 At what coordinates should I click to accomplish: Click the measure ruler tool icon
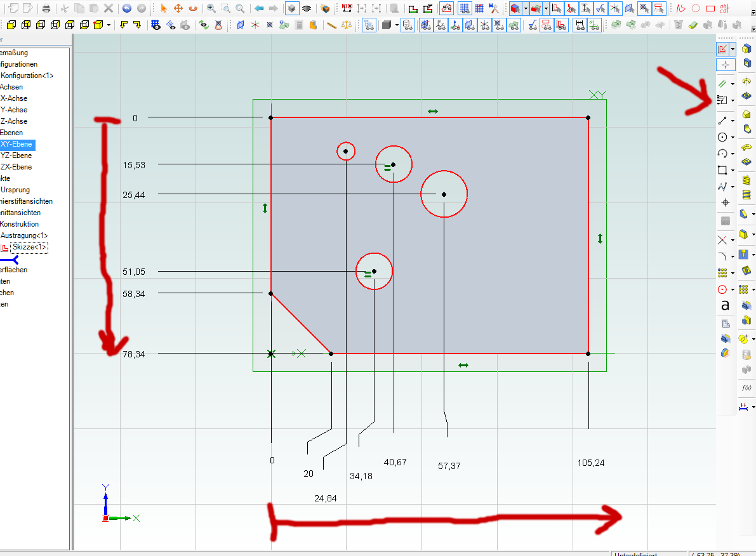pos(332,25)
